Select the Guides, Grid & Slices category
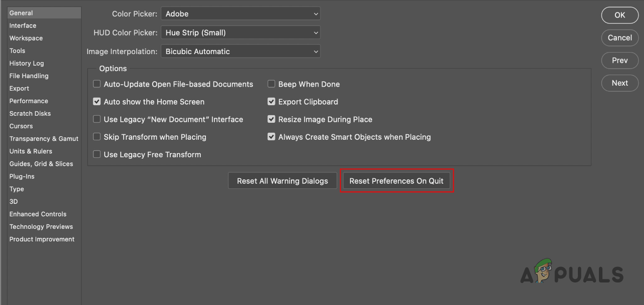 point(41,163)
